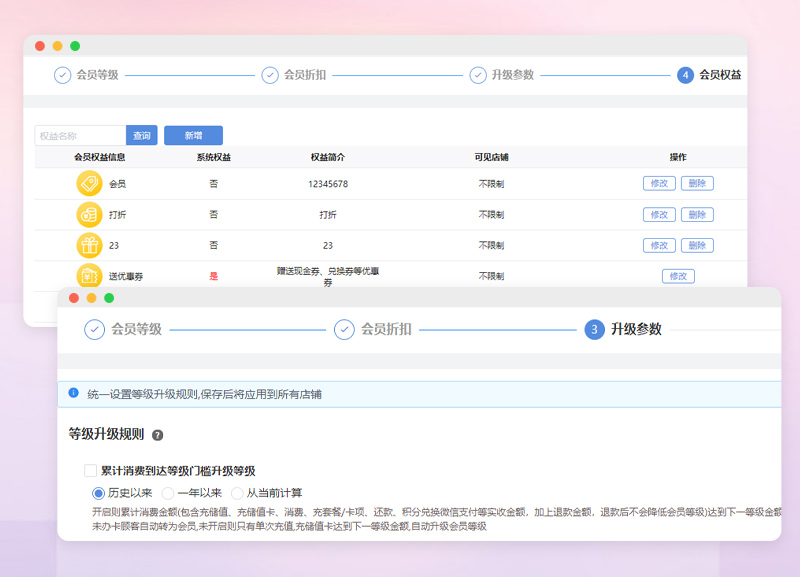Click step 4 circle icon for 会员权益
Screen dimensions: 800x577
pyautogui.click(x=685, y=75)
